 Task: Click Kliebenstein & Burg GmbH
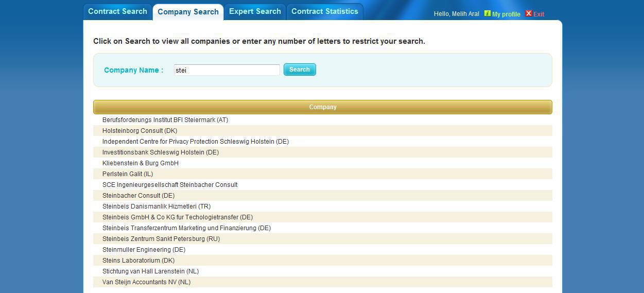pyautogui.click(x=141, y=163)
